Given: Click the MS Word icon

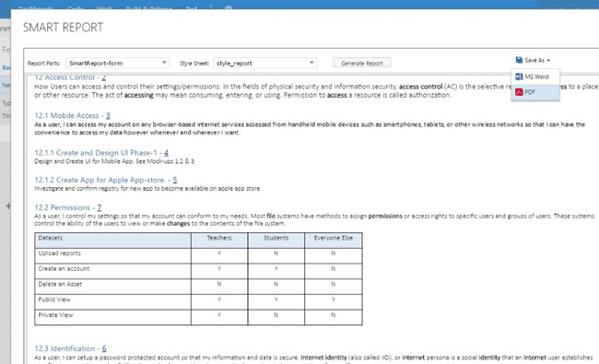Looking at the screenshot, I should (x=519, y=76).
